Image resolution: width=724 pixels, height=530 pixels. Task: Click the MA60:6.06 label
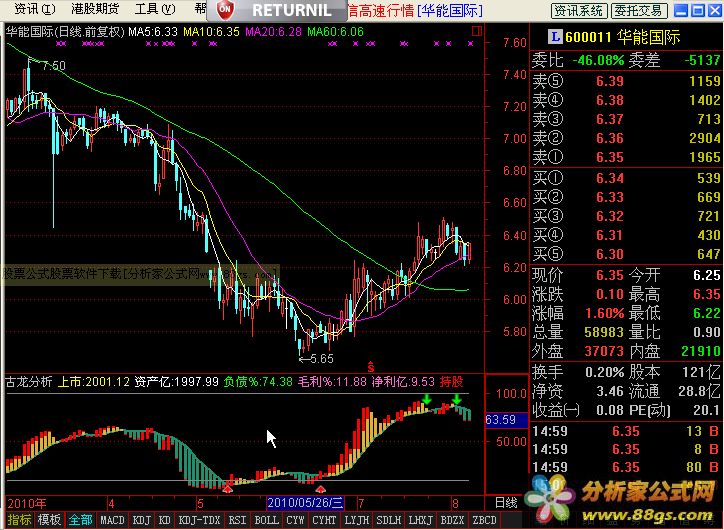[x=335, y=31]
